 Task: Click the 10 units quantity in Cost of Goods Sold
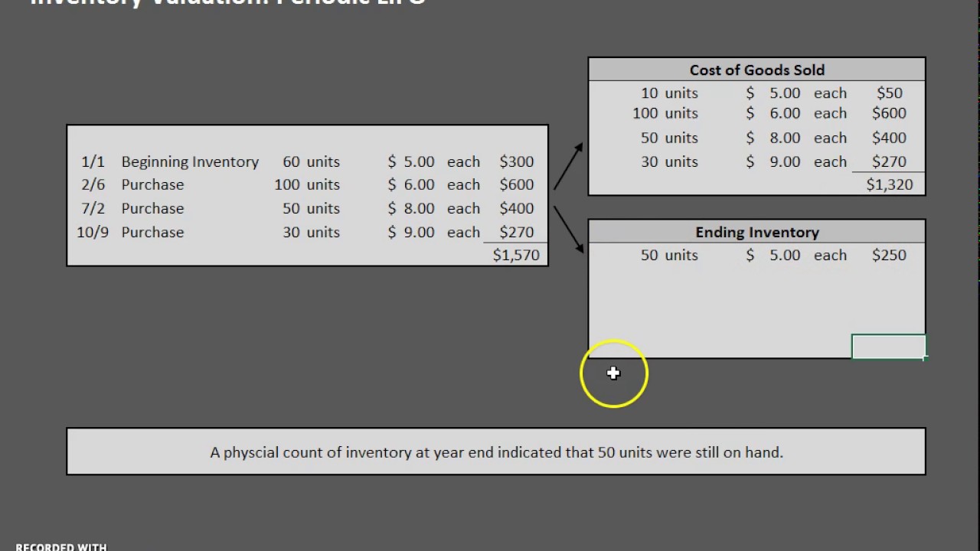[669, 93]
